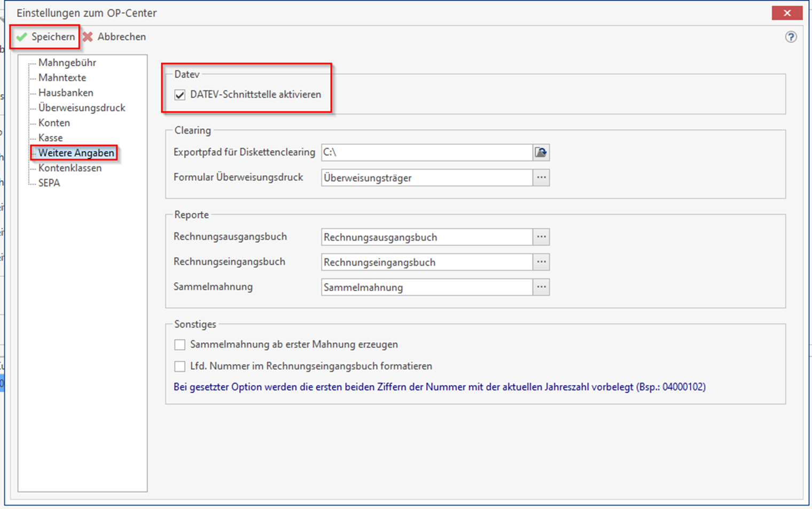This screenshot has height=509, width=812.
Task: Open the Kontenklassen settings page
Action: pyautogui.click(x=69, y=168)
